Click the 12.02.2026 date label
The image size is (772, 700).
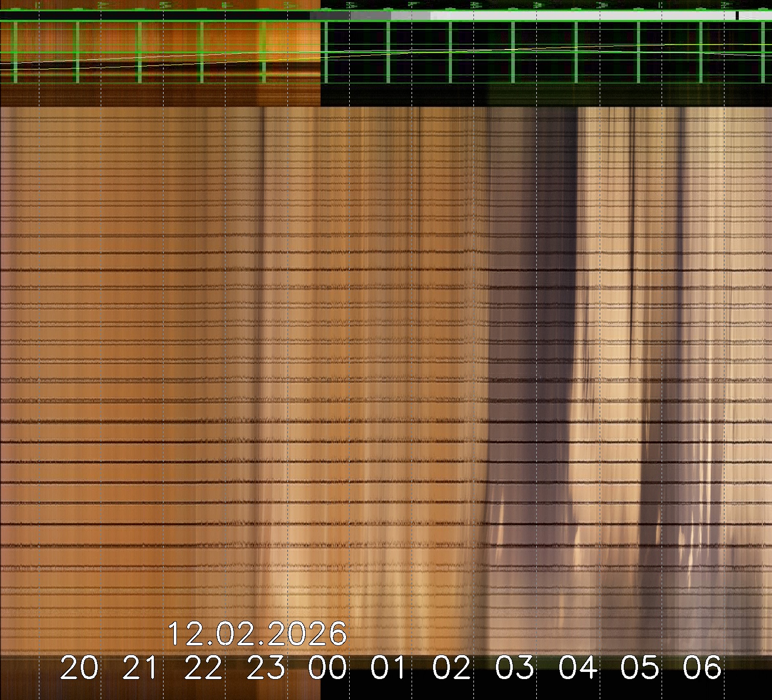click(x=257, y=634)
